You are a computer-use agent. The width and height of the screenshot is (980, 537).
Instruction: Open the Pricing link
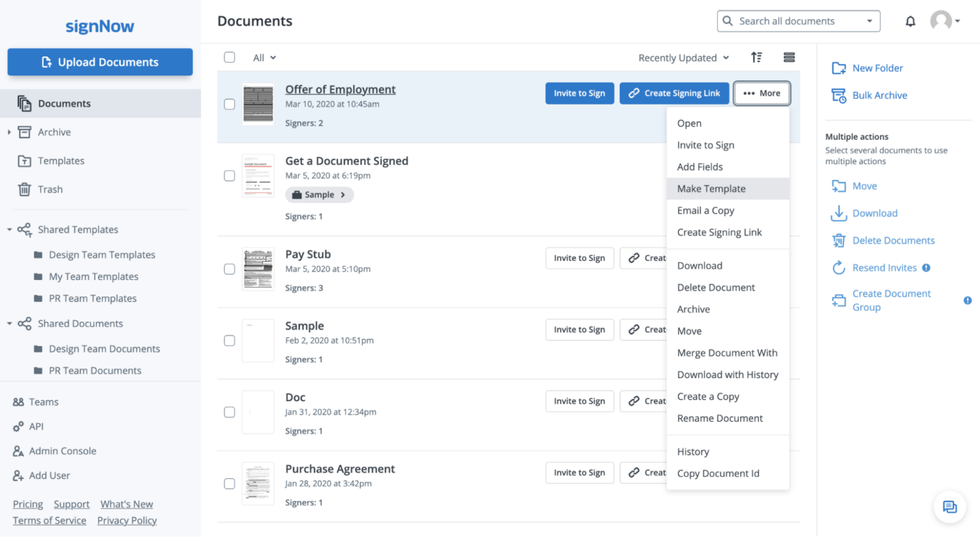[x=27, y=504]
